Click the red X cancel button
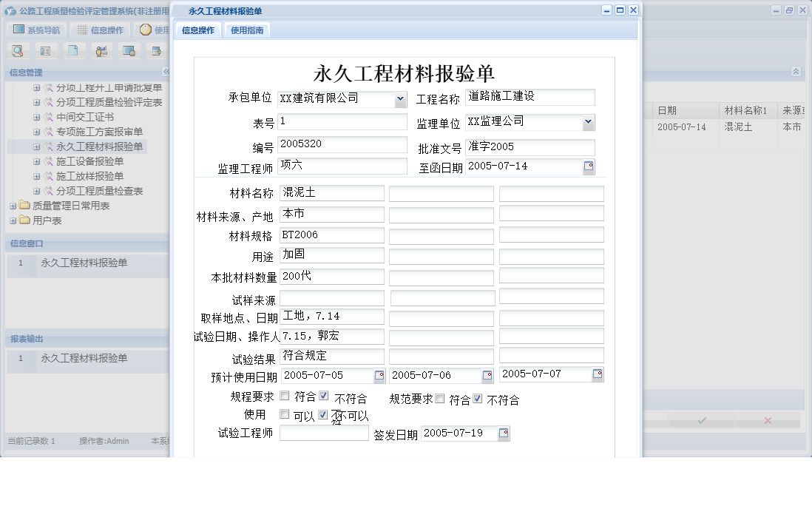Viewport: 812px width, 523px height. [x=769, y=420]
